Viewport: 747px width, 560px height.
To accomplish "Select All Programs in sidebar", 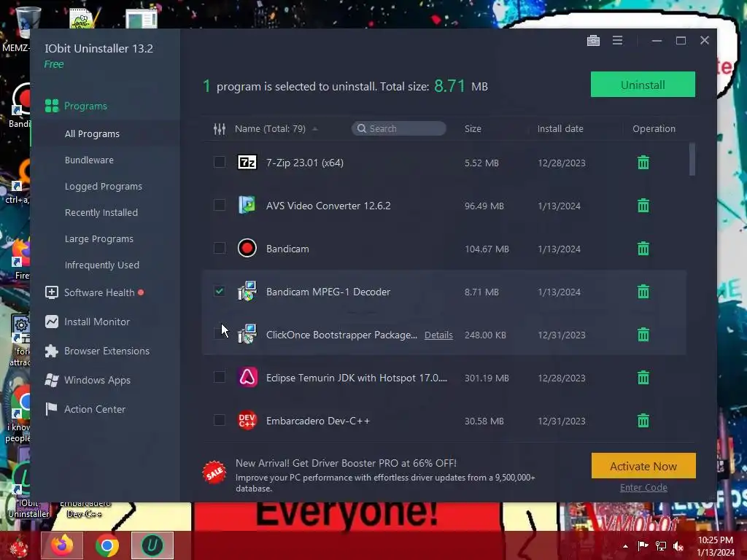I will [x=92, y=134].
